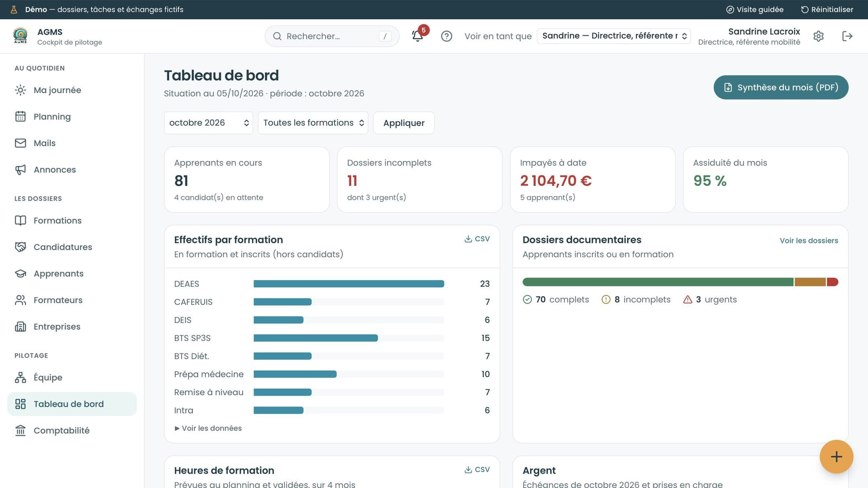Open the Apprenants en cours card
Screen dimensions: 868x488
coord(247,180)
